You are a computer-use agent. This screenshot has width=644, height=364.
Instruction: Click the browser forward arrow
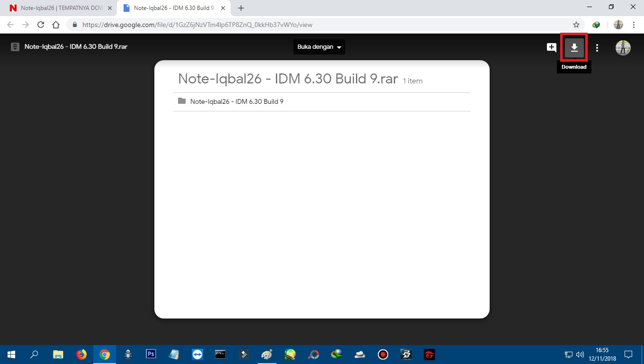26,25
